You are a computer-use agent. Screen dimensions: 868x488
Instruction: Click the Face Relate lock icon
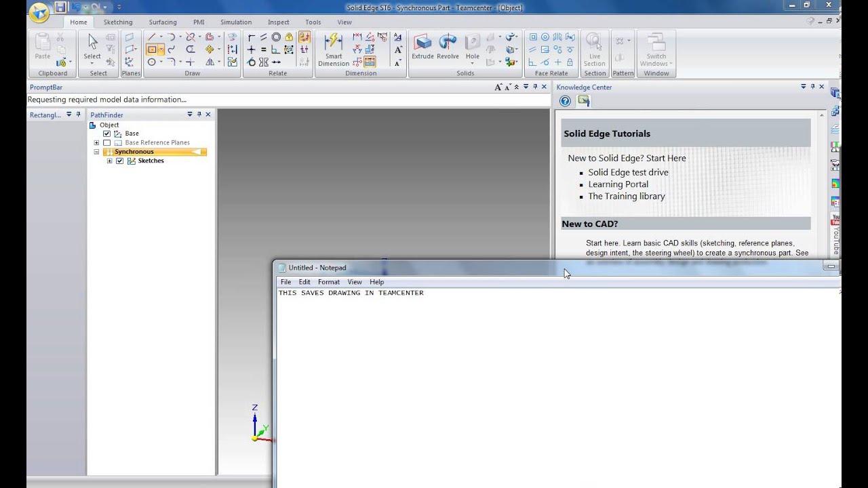point(570,62)
